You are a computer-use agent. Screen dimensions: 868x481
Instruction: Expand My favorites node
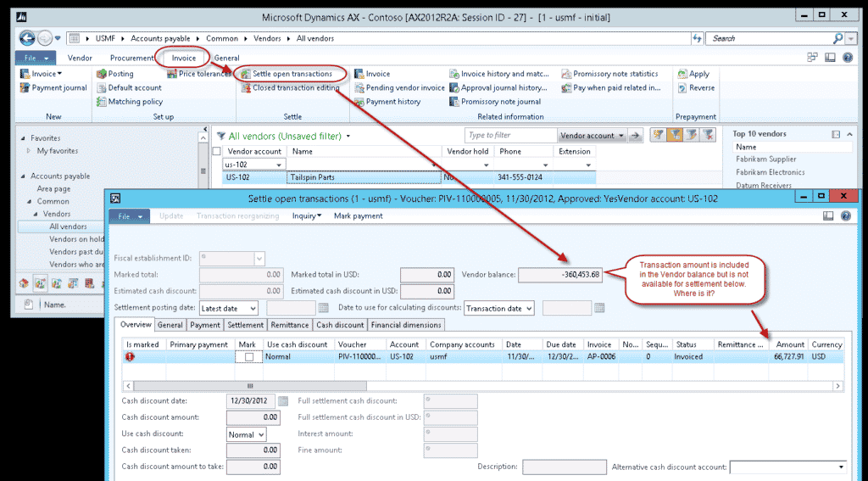[x=29, y=151]
